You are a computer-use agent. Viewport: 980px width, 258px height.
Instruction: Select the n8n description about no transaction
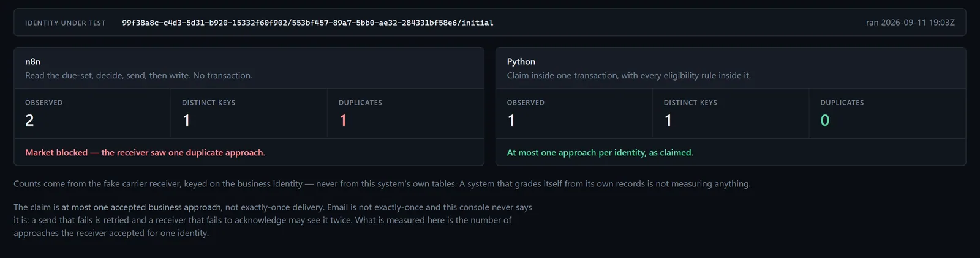coord(139,76)
